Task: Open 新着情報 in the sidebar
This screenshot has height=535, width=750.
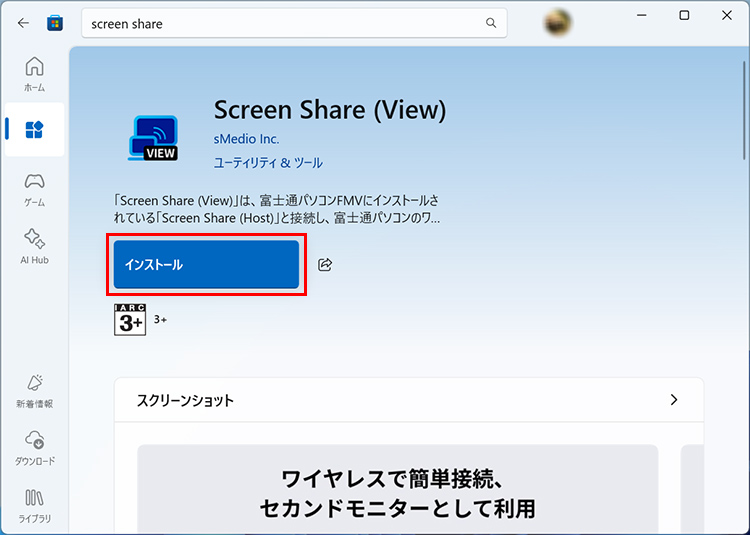Action: pos(34,391)
